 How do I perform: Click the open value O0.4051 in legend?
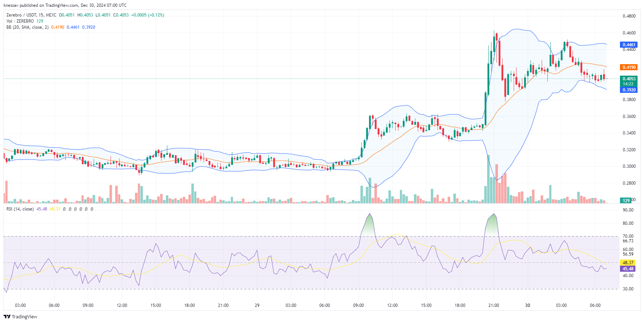click(67, 15)
